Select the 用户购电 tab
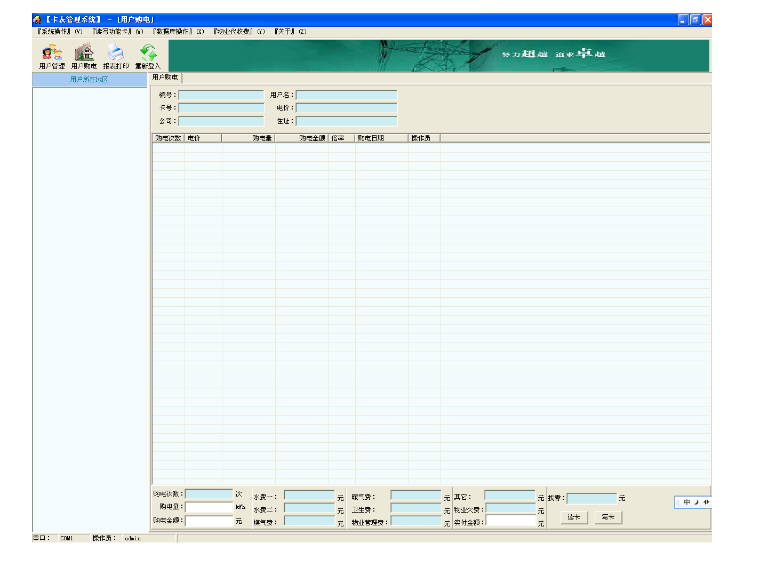769x569 pixels. pyautogui.click(x=166, y=77)
